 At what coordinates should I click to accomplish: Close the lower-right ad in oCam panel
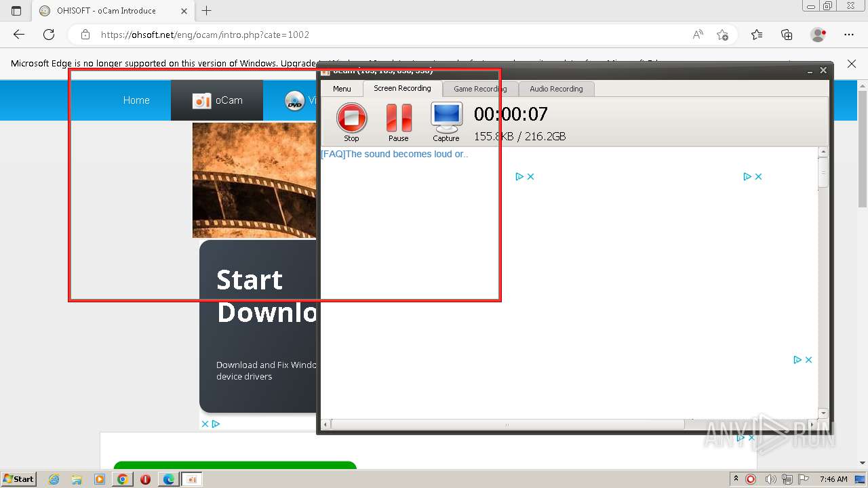808,360
